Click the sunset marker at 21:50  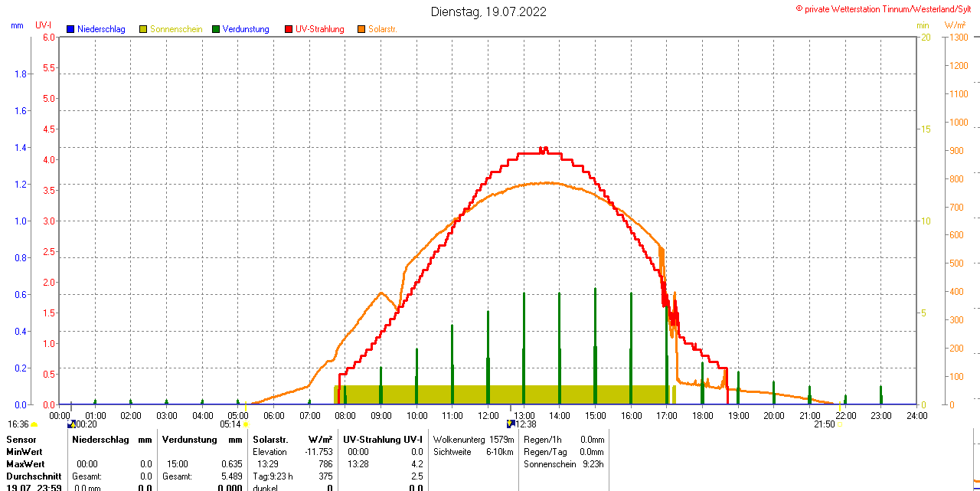point(839,424)
